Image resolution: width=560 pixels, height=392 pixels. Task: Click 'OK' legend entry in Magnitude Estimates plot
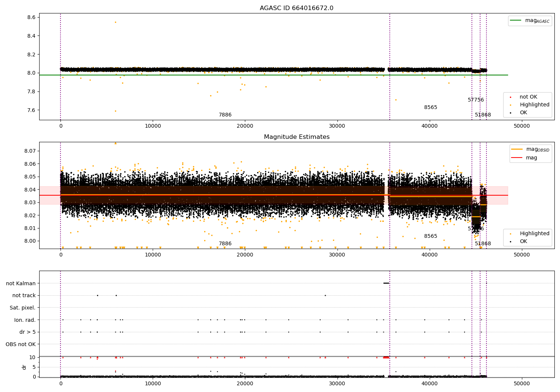pos(519,241)
